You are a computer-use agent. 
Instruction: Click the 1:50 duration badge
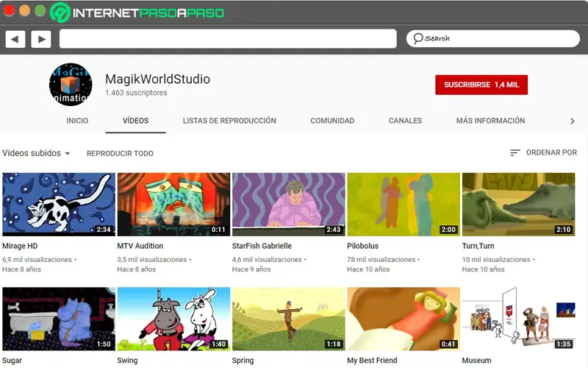104,344
